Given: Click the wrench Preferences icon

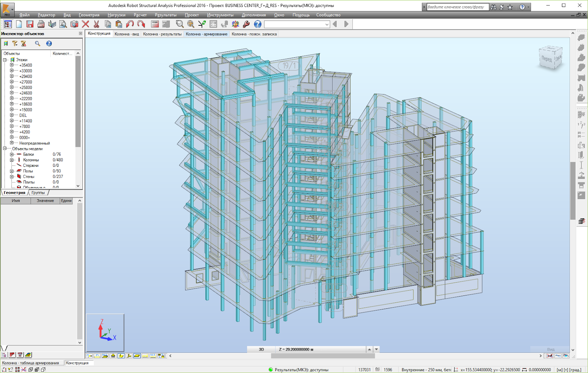Looking at the screenshot, I should [246, 24].
